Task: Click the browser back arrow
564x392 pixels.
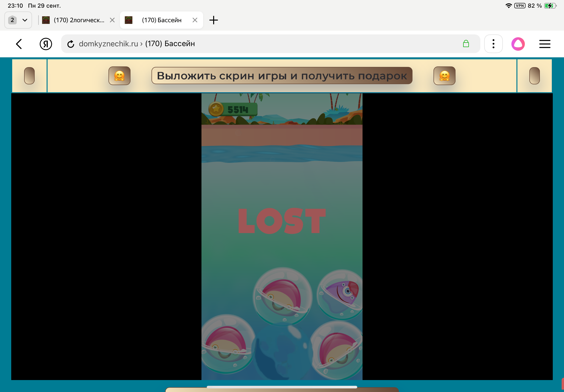Action: [x=19, y=44]
